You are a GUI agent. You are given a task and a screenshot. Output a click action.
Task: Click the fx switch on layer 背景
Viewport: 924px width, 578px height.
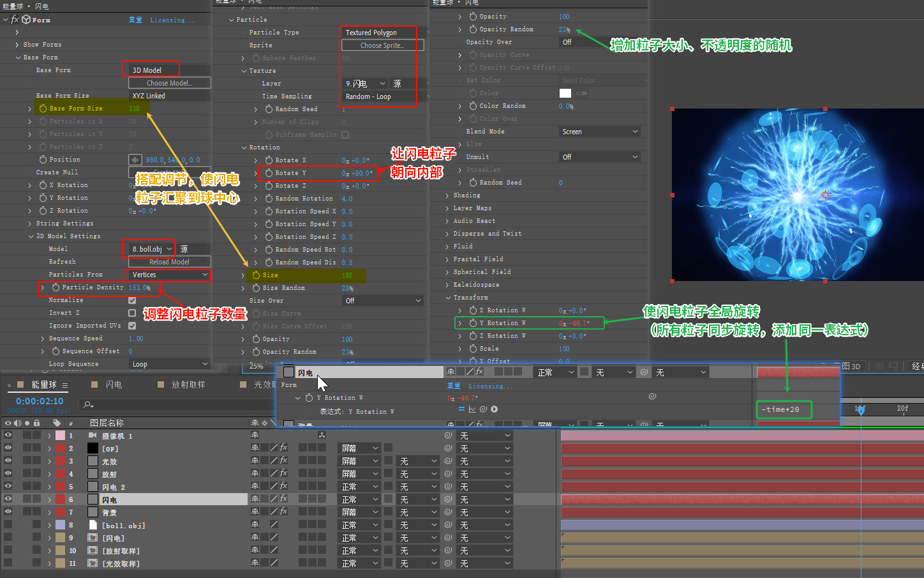[283, 512]
